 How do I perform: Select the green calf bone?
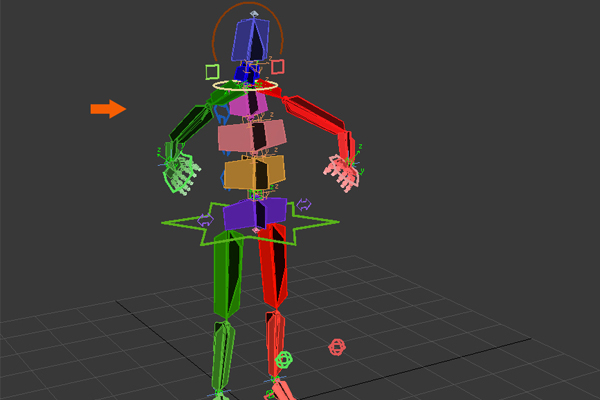coord(223,355)
